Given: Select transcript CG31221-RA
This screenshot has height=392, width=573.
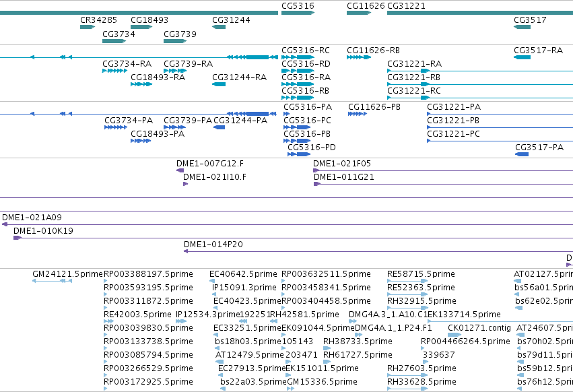Looking at the screenshot, I should [480, 71].
